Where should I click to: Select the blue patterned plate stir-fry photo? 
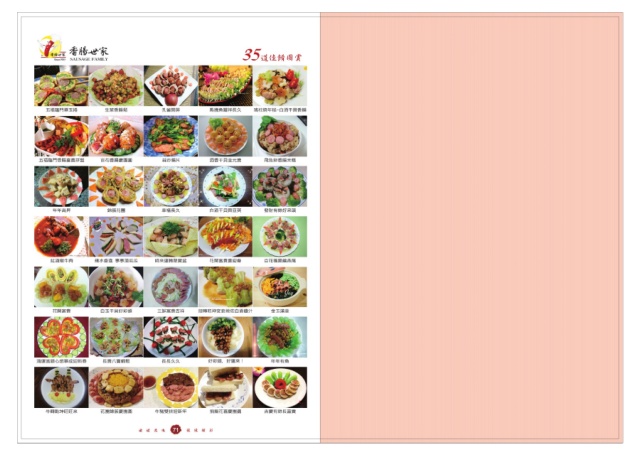pos(171,136)
